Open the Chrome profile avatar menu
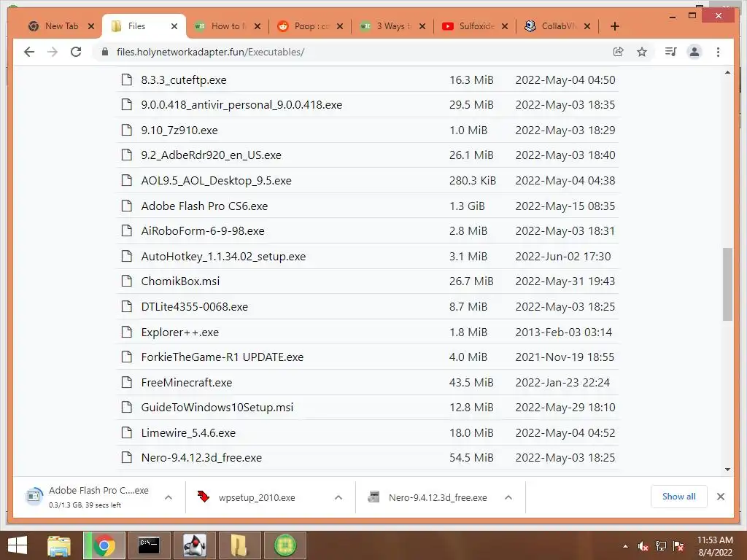This screenshot has height=560, width=747. (x=694, y=52)
